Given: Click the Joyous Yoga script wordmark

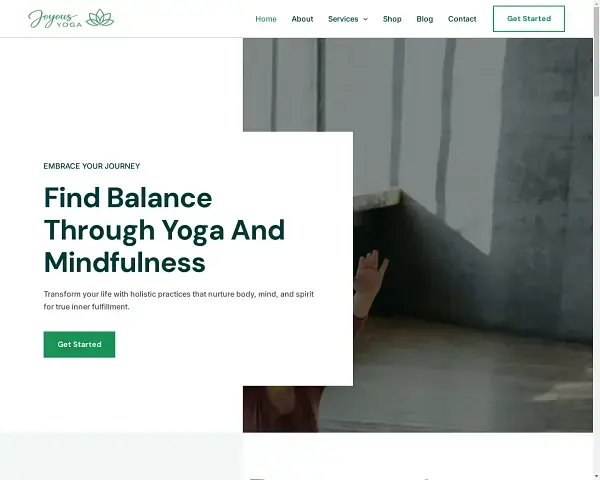Looking at the screenshot, I should [x=54, y=19].
